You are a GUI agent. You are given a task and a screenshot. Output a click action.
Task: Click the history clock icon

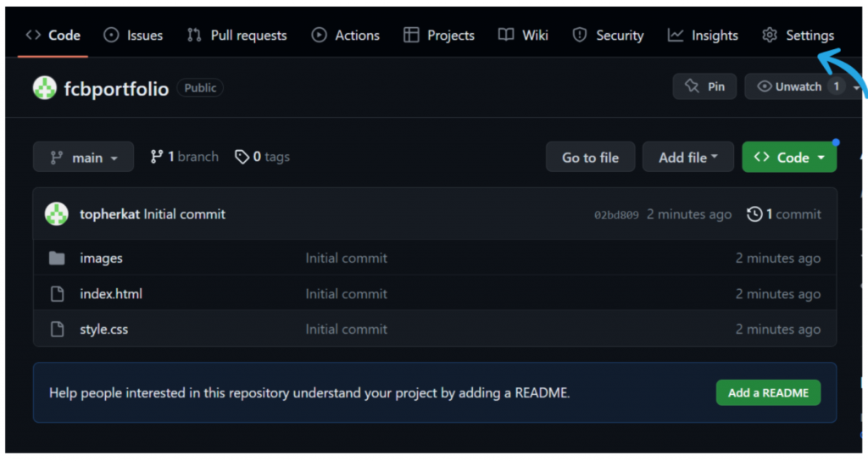click(754, 214)
